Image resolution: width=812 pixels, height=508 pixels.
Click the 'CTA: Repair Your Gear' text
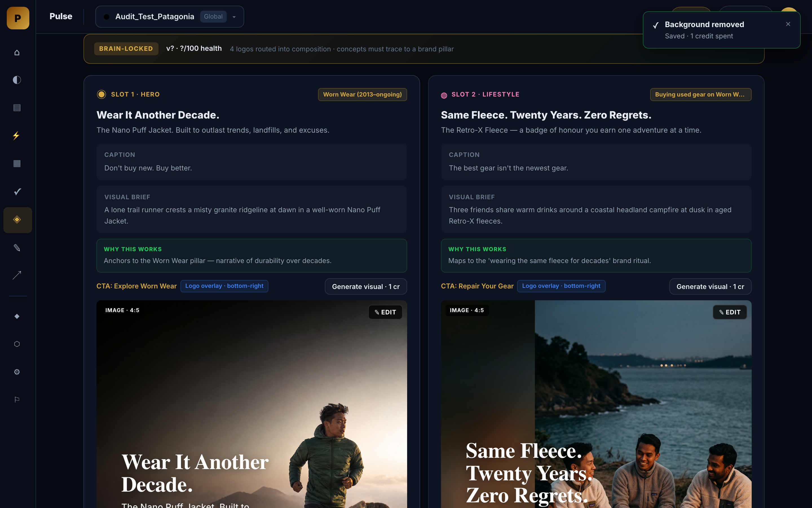click(x=477, y=286)
